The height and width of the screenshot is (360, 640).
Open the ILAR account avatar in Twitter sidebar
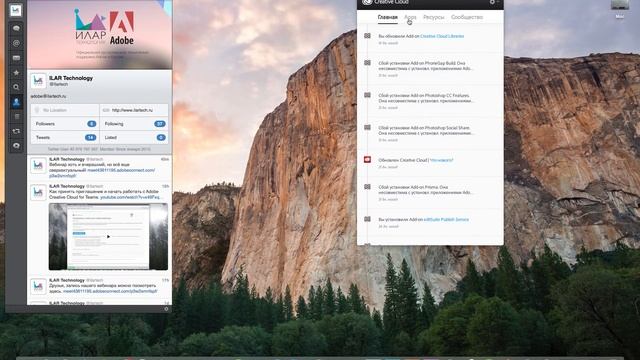pyautogui.click(x=16, y=10)
